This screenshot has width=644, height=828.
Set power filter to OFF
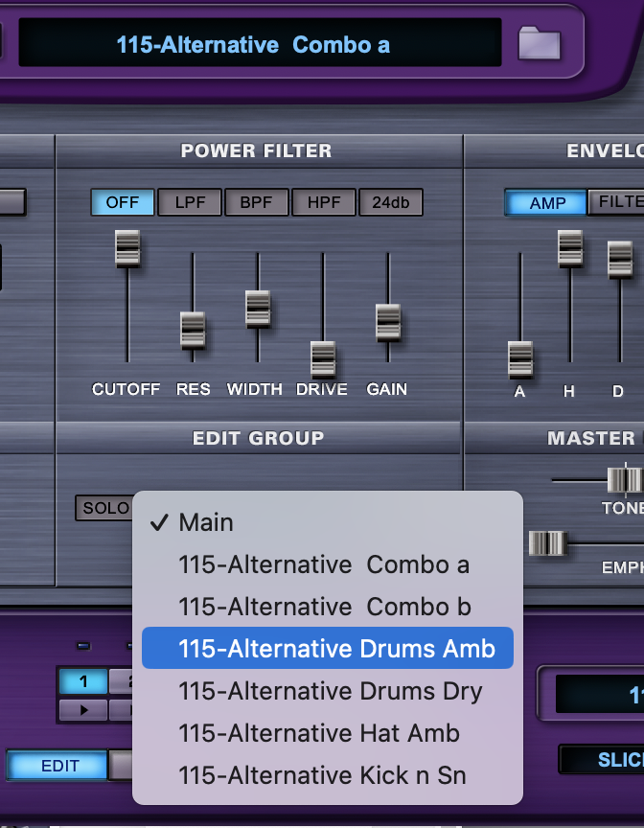pos(123,202)
